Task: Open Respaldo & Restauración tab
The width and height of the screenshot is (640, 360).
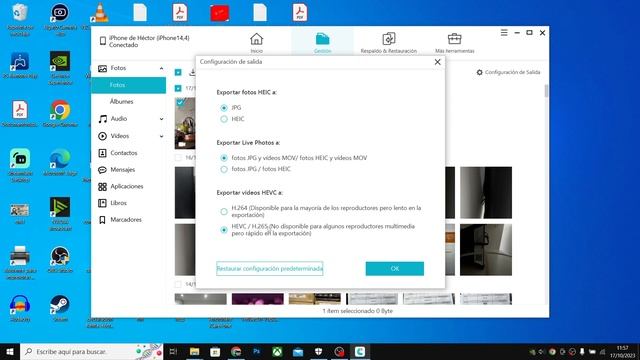Action: point(389,43)
